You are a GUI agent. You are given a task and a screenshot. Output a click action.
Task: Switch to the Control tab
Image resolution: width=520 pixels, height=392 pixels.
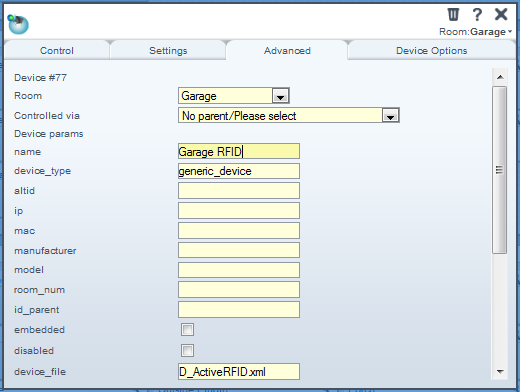tap(57, 51)
